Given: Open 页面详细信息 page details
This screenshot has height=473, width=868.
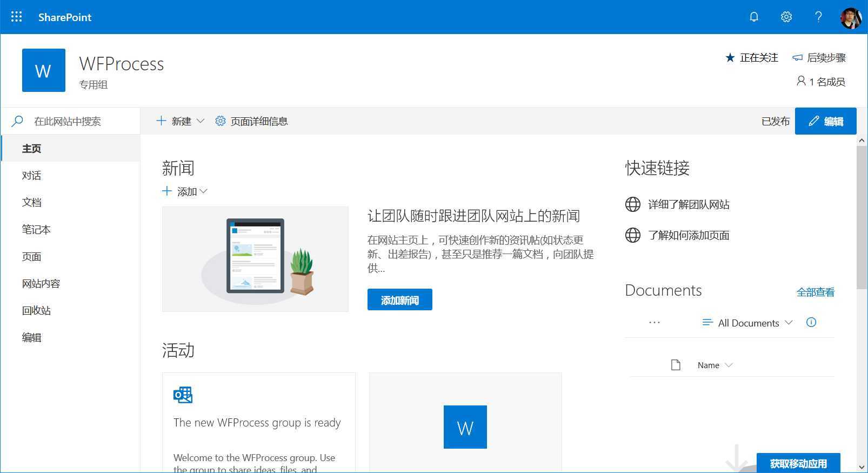Looking at the screenshot, I should 251,121.
